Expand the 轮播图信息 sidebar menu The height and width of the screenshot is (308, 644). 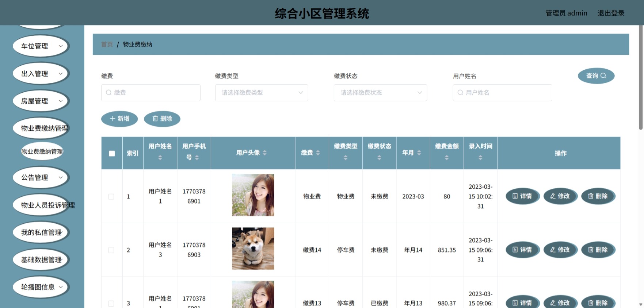41,287
